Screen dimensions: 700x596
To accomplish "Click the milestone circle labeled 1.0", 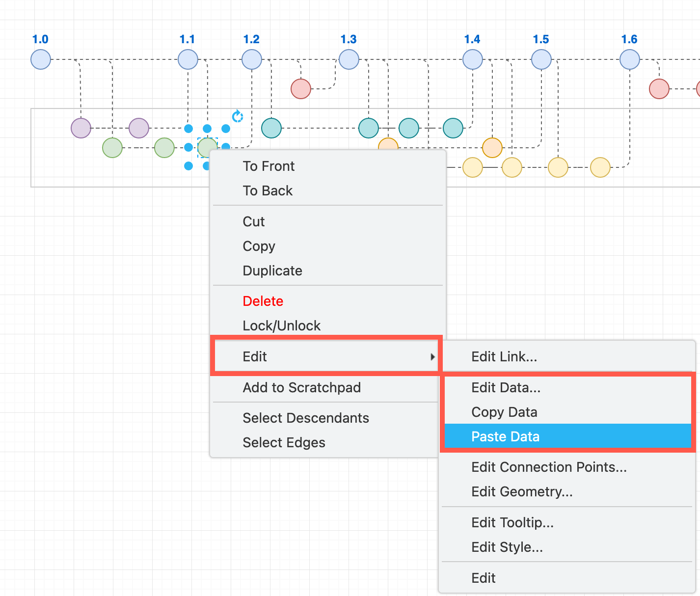I will [x=40, y=59].
